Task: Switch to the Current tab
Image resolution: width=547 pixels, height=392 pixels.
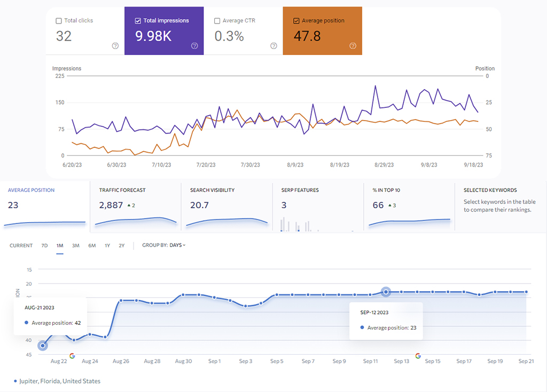Action: pyautogui.click(x=21, y=245)
